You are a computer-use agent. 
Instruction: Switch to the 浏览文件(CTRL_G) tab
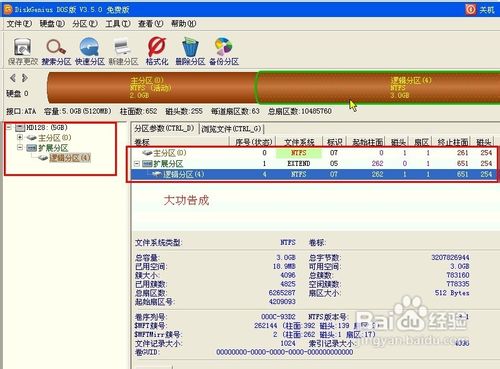[231, 129]
